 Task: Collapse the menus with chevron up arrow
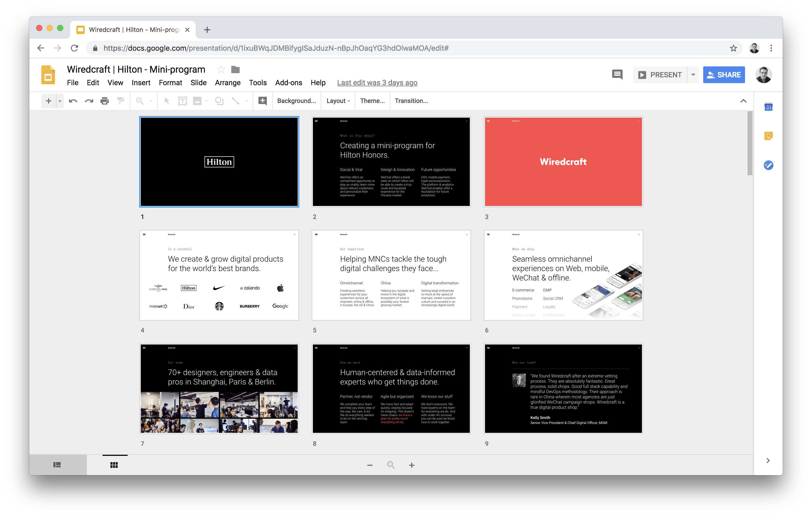coord(743,101)
